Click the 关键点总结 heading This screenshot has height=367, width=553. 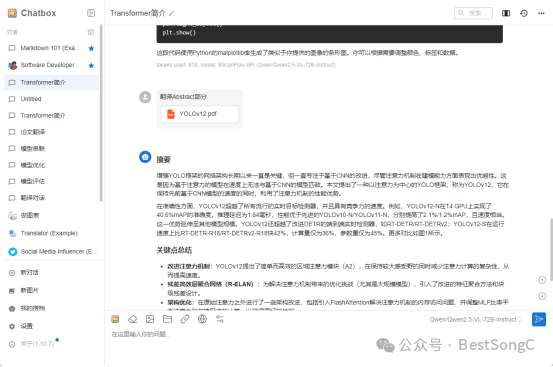point(174,250)
